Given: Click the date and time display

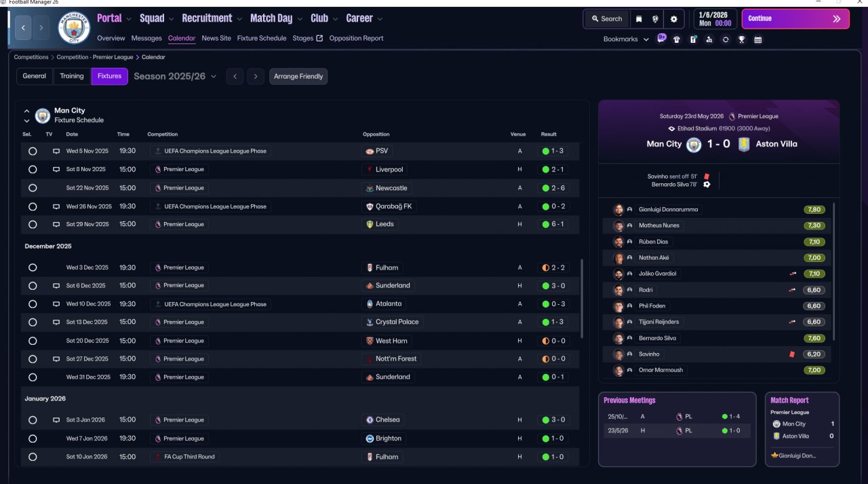Looking at the screenshot, I should click(715, 19).
